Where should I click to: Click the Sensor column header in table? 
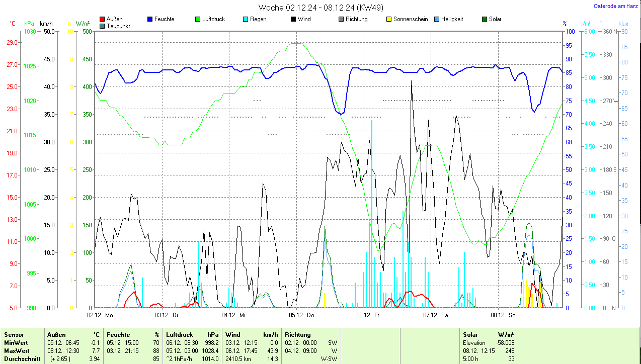(x=14, y=335)
